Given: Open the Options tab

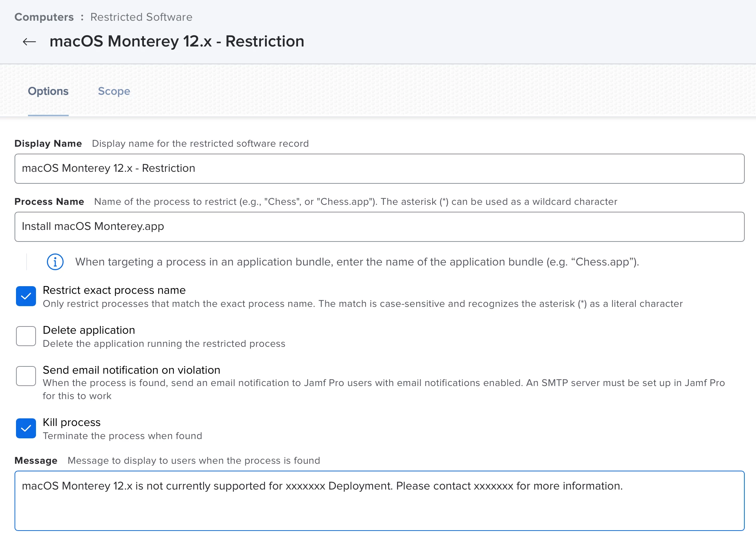Looking at the screenshot, I should [48, 91].
